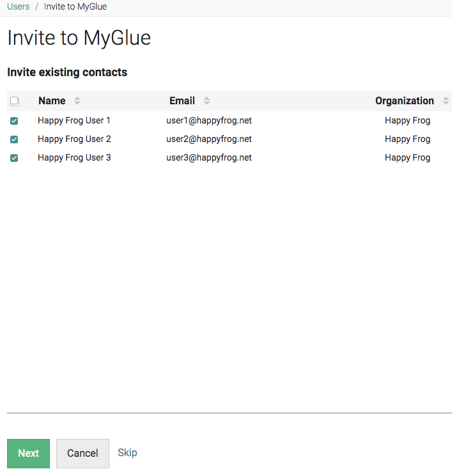Click the Skip link

(127, 452)
